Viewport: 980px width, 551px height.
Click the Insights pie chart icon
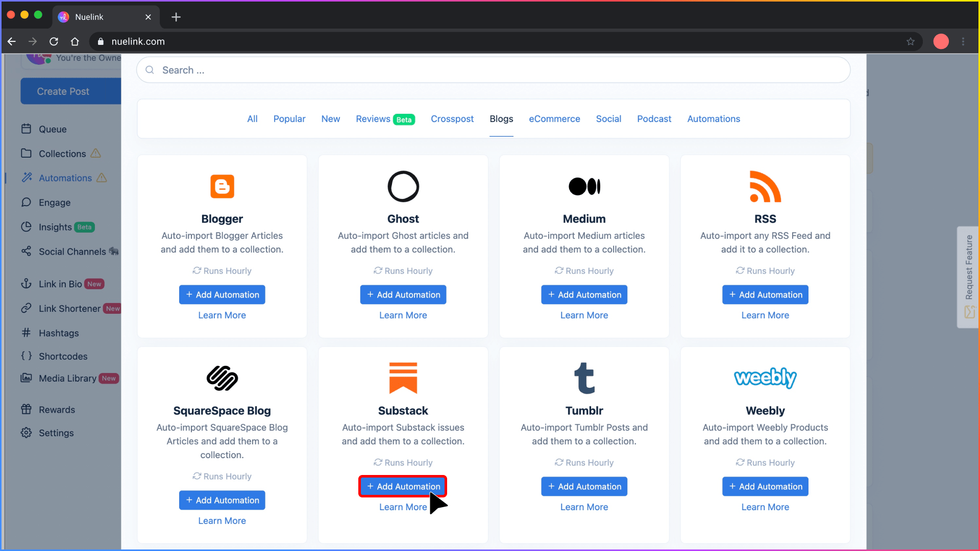coord(27,227)
